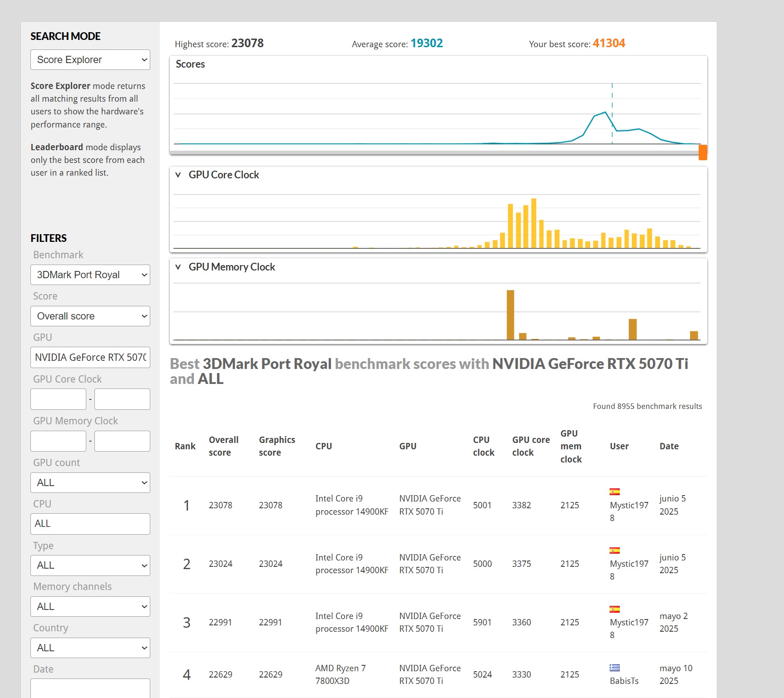Open the Benchmark dropdown showing 3DMark Port Royal
Image resolution: width=784 pixels, height=698 pixels.
pyautogui.click(x=90, y=275)
